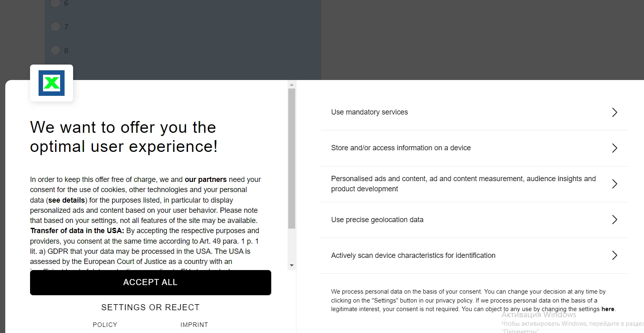Open SETTINGS OR REJECT options
The height and width of the screenshot is (333, 644).
[150, 307]
